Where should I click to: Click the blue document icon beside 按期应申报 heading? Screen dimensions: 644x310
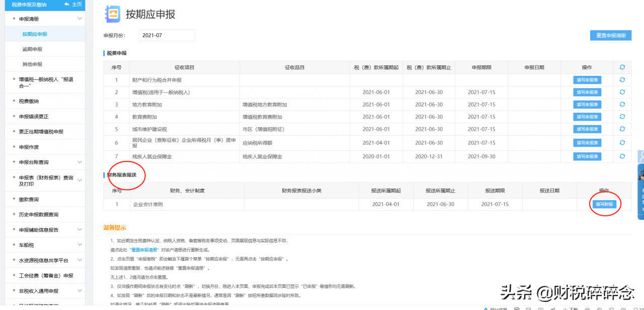coord(112,15)
